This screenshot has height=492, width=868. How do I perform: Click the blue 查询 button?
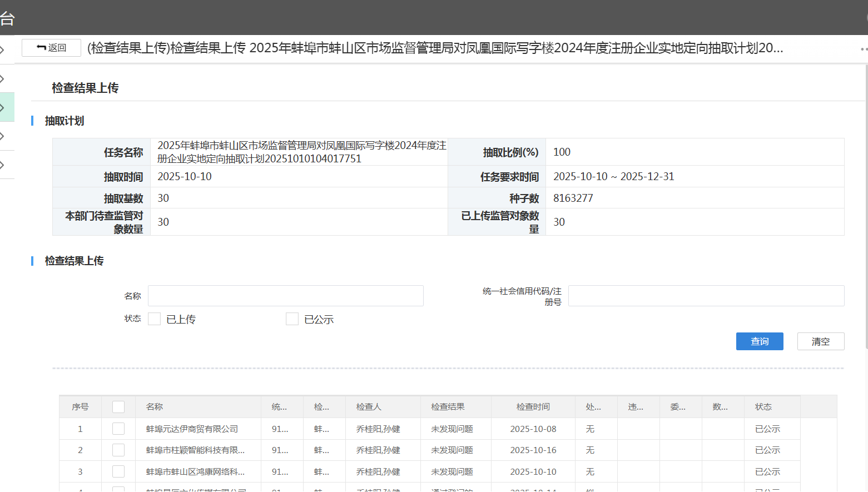click(x=759, y=341)
